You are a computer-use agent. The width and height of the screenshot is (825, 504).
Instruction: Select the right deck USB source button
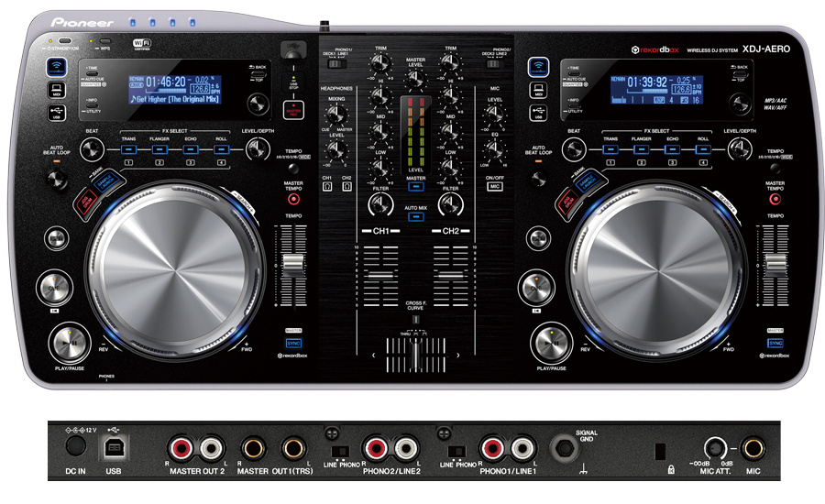(x=538, y=112)
